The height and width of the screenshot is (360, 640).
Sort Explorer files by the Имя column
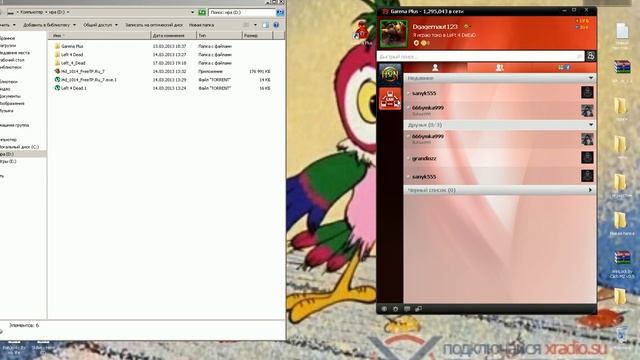pyautogui.click(x=99, y=36)
